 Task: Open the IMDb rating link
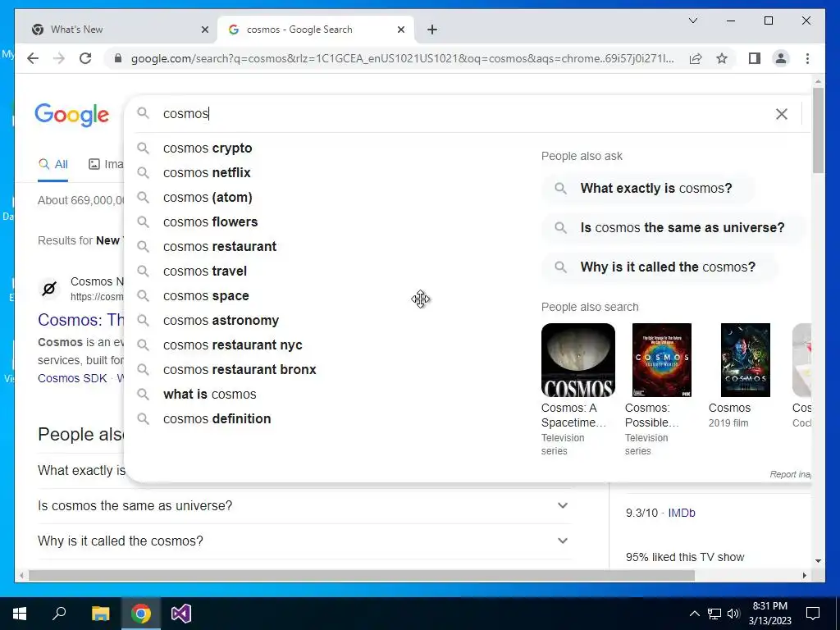click(682, 513)
